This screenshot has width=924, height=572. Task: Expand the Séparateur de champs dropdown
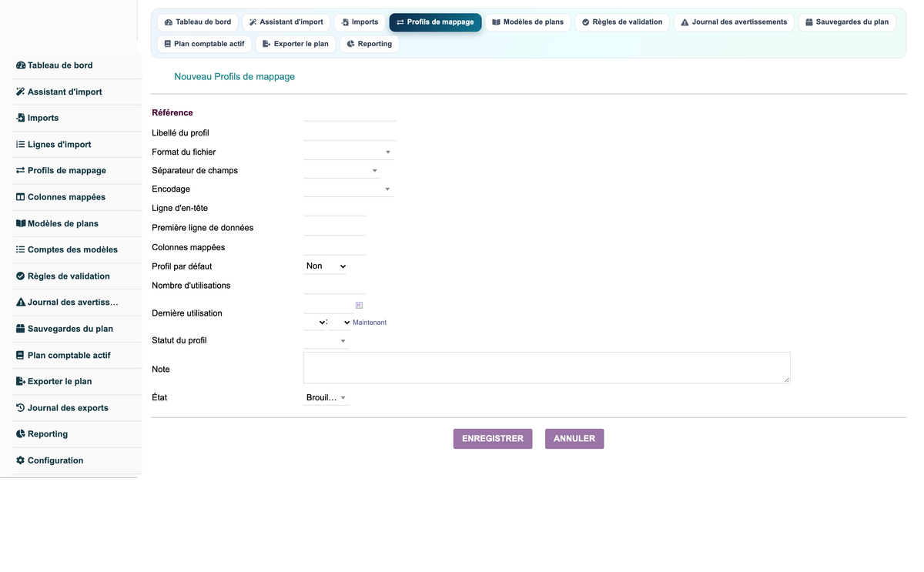pyautogui.click(x=342, y=170)
